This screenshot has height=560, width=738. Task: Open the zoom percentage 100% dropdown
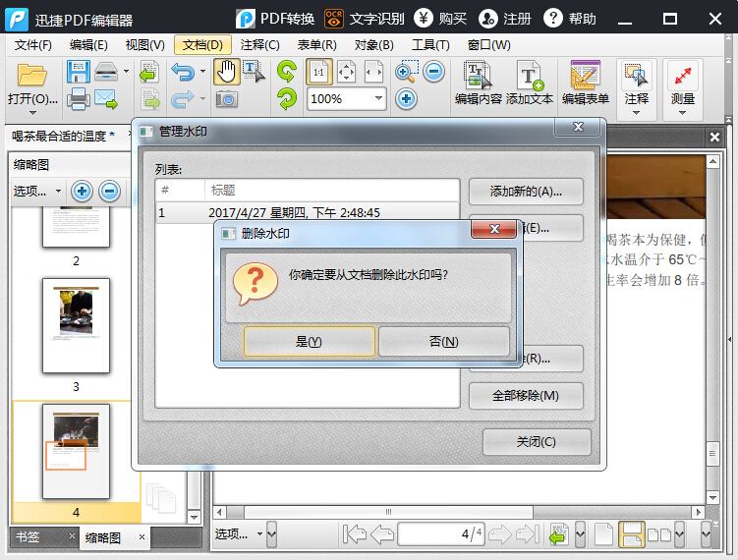378,99
